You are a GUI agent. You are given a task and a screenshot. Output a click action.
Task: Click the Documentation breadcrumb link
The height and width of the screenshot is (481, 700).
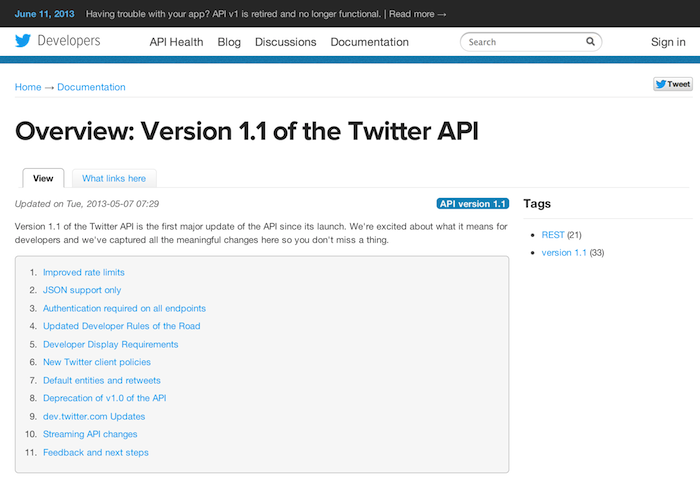point(91,87)
